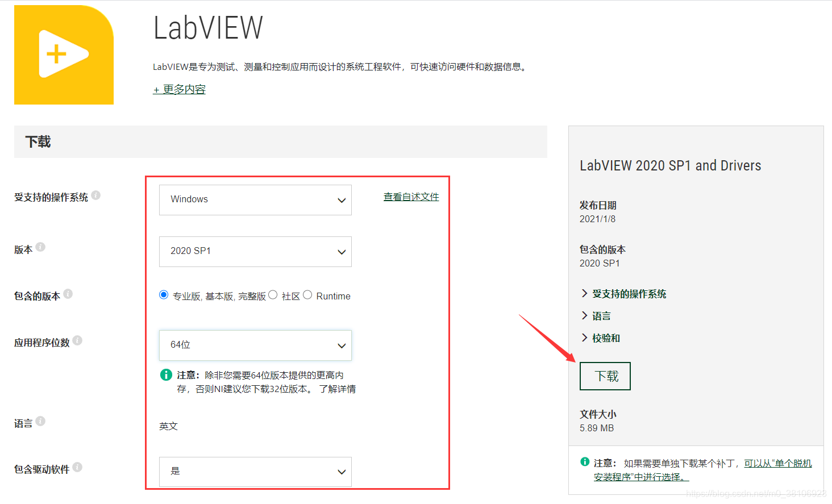Click info icon beside 应用程序位数 label

[x=78, y=340]
